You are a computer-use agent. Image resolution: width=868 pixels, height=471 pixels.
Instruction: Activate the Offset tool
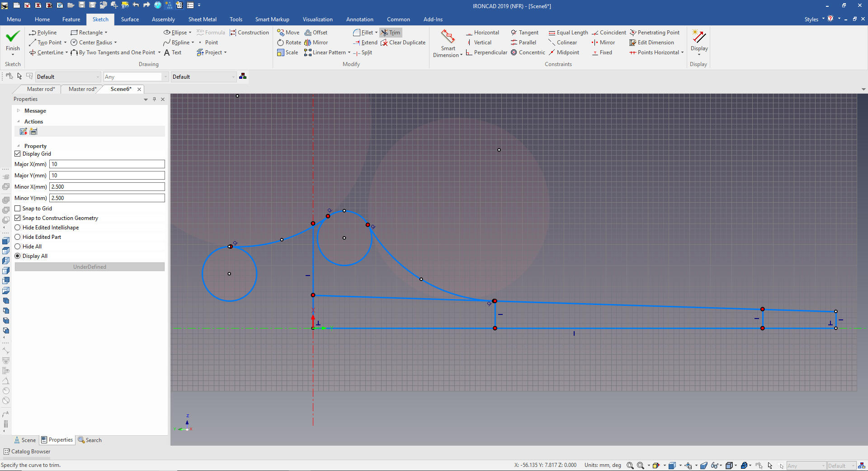pyautogui.click(x=316, y=33)
